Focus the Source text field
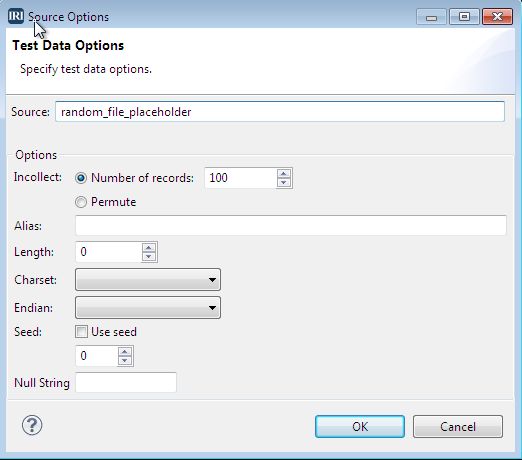Viewport: 522px width, 460px height. [280, 112]
